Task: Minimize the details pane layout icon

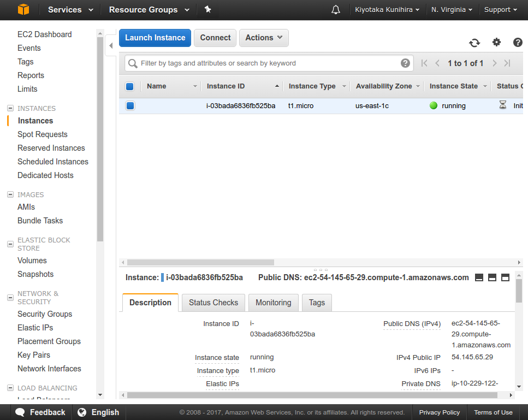Action: pyautogui.click(x=479, y=277)
